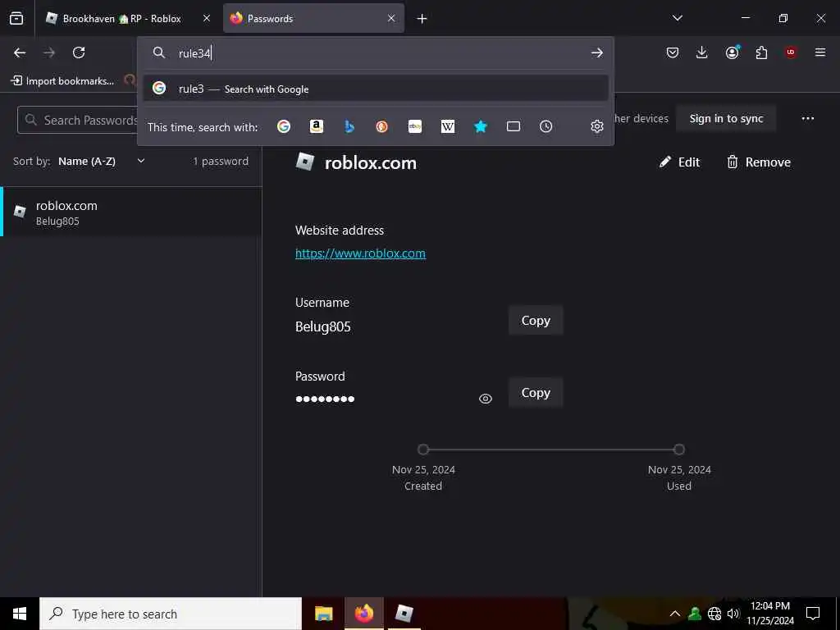Switch to the Passwords tab

coord(313,18)
